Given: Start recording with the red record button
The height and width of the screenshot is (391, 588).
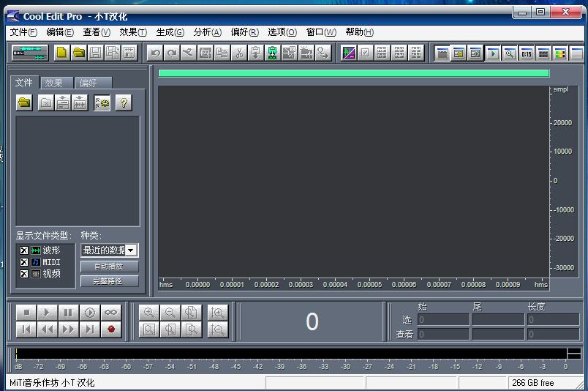Looking at the screenshot, I should (x=111, y=329).
